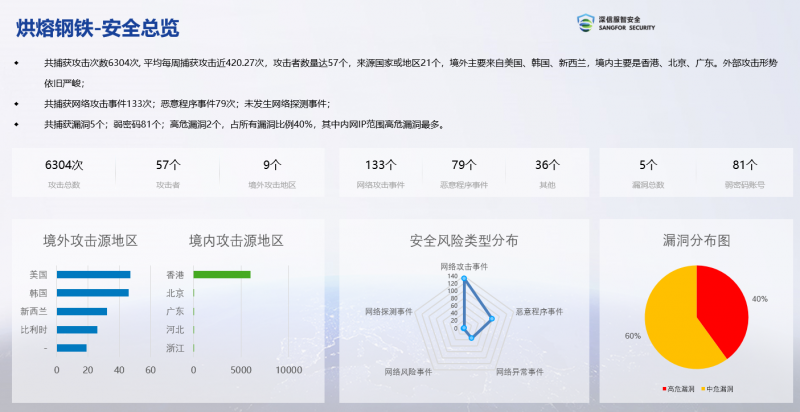Click the bullet line starting 共捕获漏洞5个
The width and height of the screenshot is (800, 412).
244,125
